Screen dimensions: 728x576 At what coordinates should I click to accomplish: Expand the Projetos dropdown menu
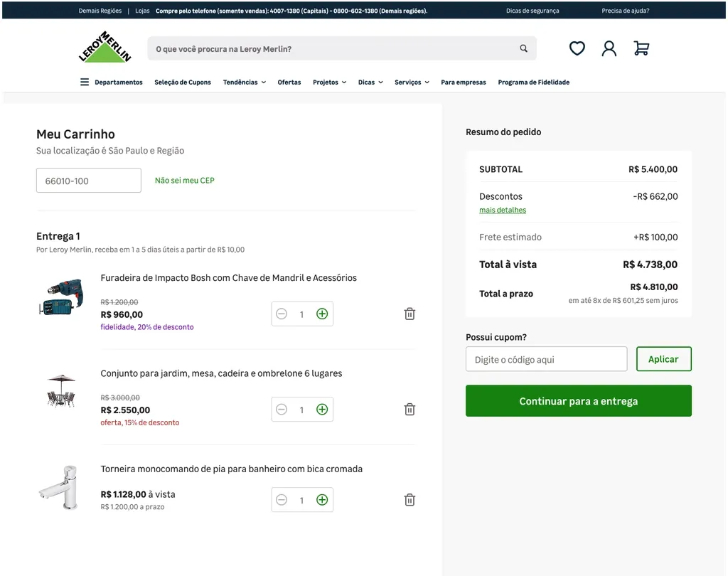click(330, 82)
